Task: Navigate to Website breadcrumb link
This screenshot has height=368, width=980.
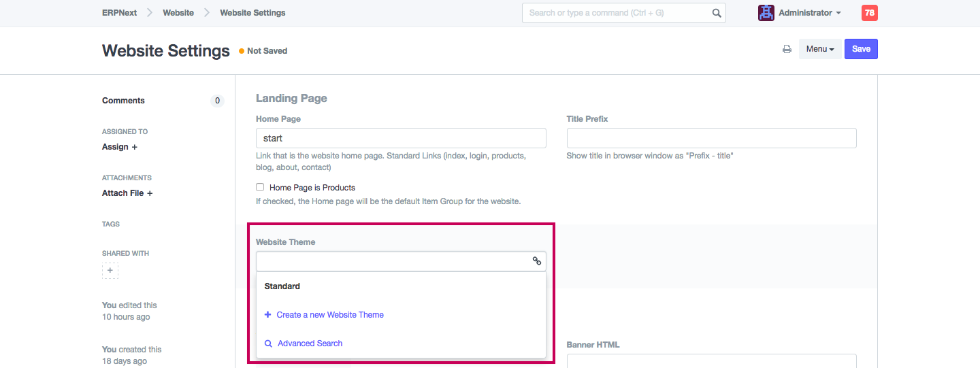Action: (x=178, y=13)
